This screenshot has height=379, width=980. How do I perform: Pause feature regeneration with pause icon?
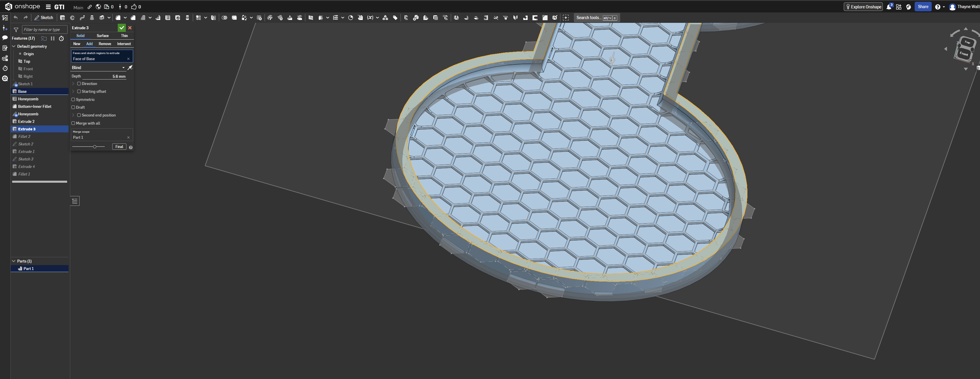point(53,38)
